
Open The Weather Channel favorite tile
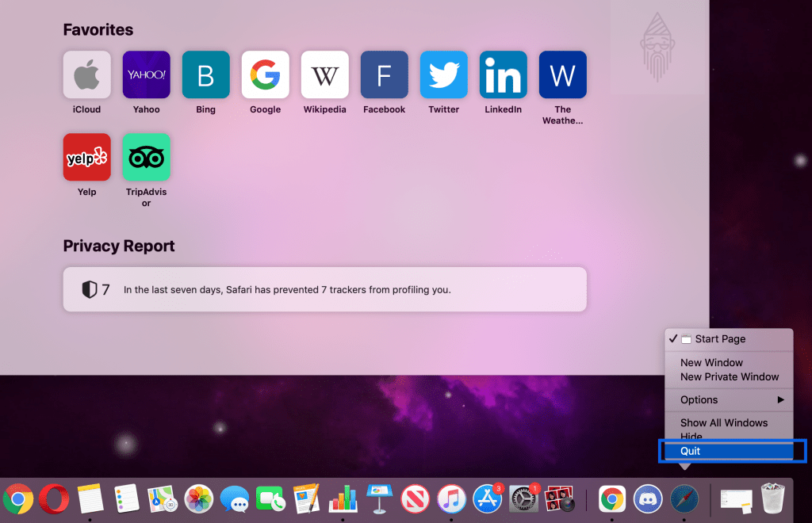pos(563,74)
